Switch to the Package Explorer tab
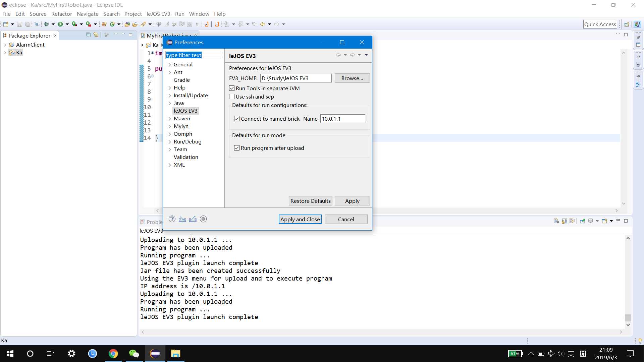The image size is (644, 362). point(30,36)
